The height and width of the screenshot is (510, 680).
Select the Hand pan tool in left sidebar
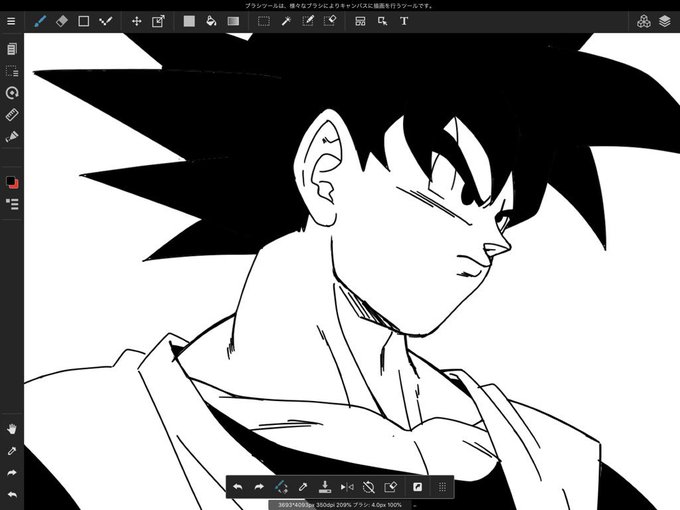pos(12,429)
